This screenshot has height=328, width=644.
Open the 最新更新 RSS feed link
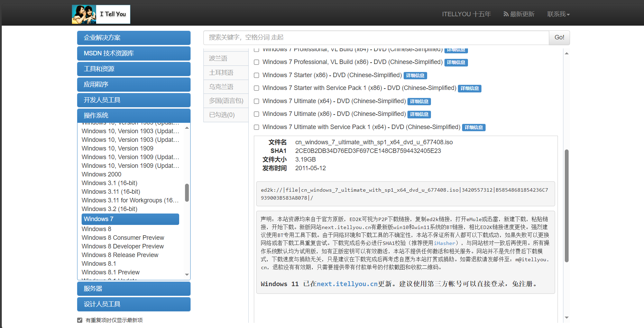coord(519,14)
